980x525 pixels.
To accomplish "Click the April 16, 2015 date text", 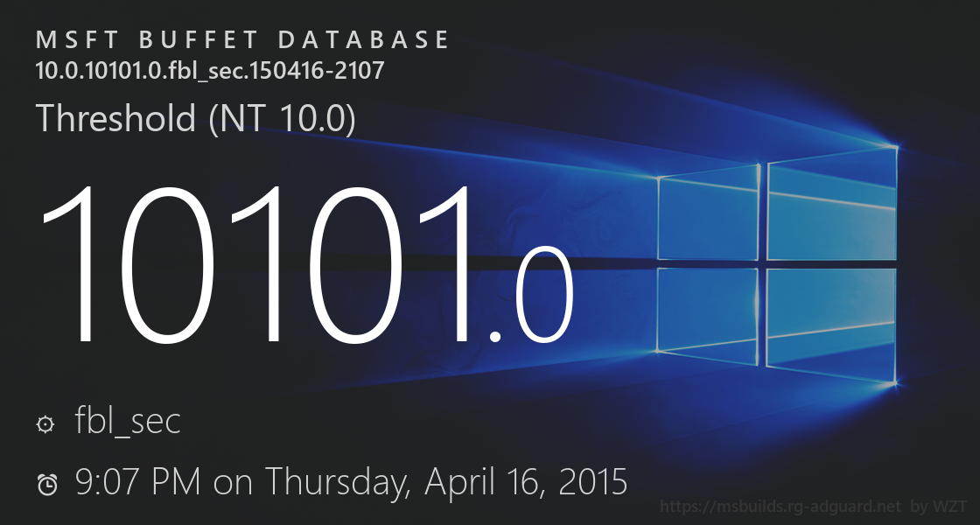I will (x=527, y=481).
